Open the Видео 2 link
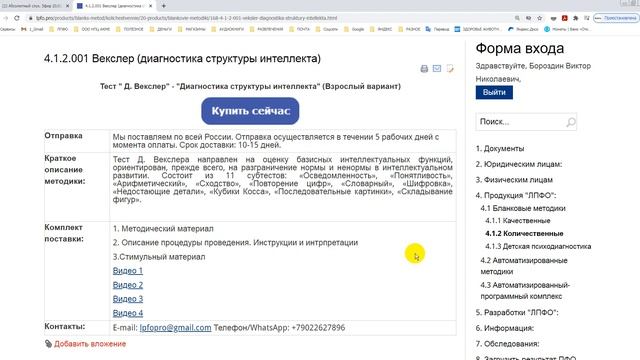640x360 pixels. coord(128,285)
